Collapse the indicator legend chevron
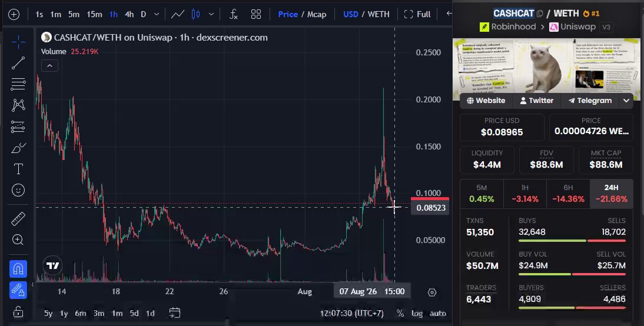The width and height of the screenshot is (644, 326). [x=49, y=66]
